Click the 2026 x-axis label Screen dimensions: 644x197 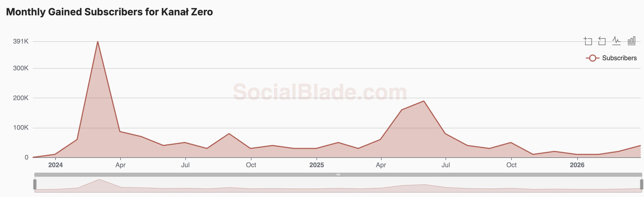tap(577, 165)
